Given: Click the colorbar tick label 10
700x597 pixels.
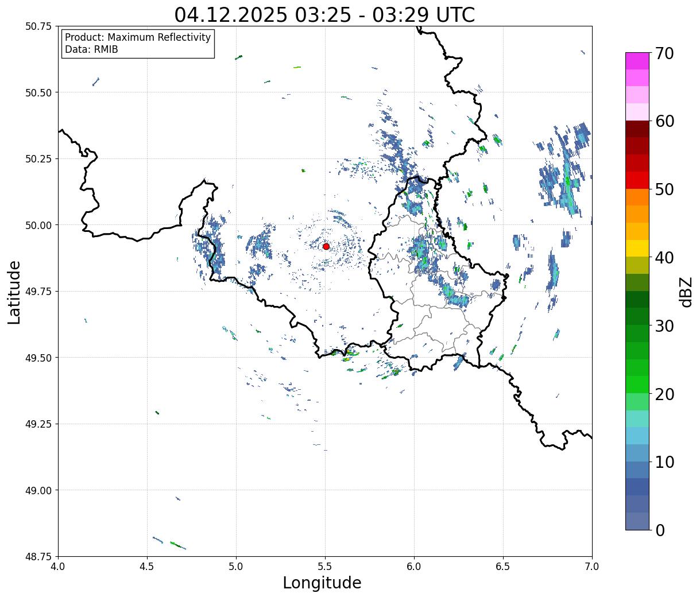Looking at the screenshot, I should [664, 462].
